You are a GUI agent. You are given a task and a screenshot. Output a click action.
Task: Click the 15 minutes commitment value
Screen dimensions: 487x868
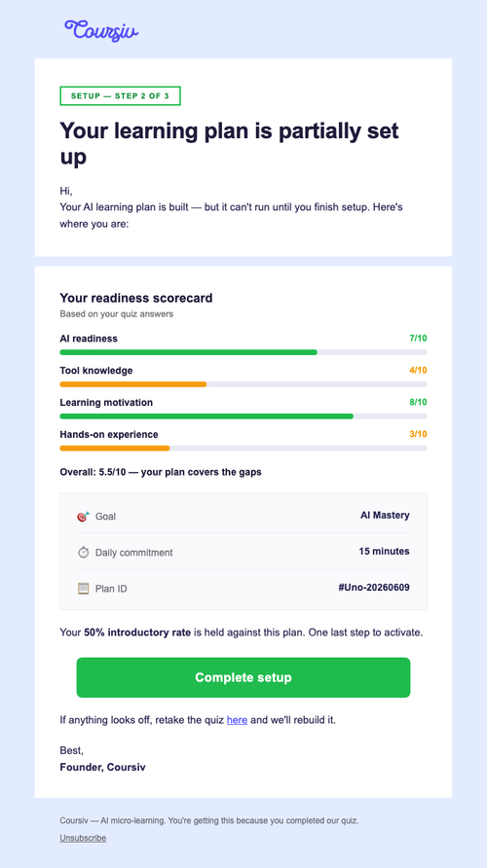[385, 552]
